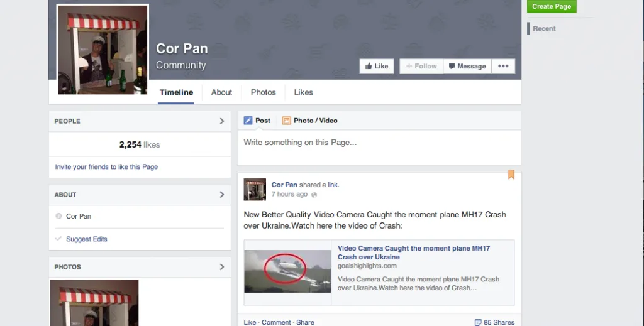
Task: Click the small Cor Pan post avatar
Action: click(255, 189)
